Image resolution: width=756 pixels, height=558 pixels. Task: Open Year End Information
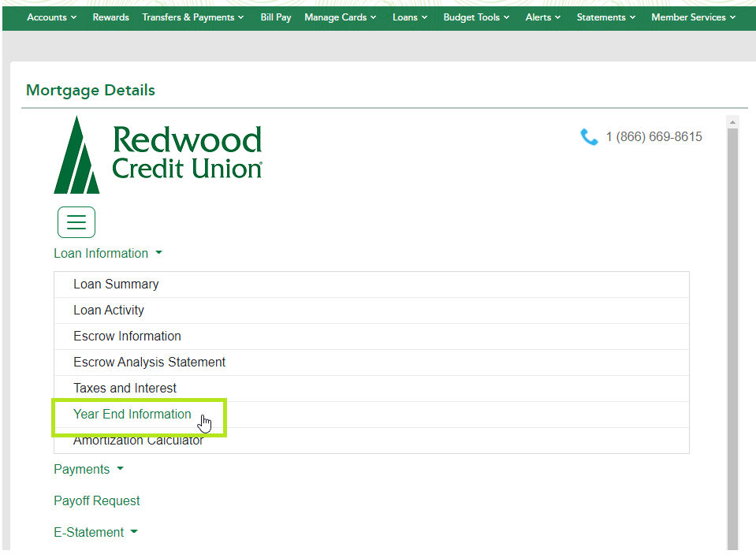pyautogui.click(x=371, y=415)
